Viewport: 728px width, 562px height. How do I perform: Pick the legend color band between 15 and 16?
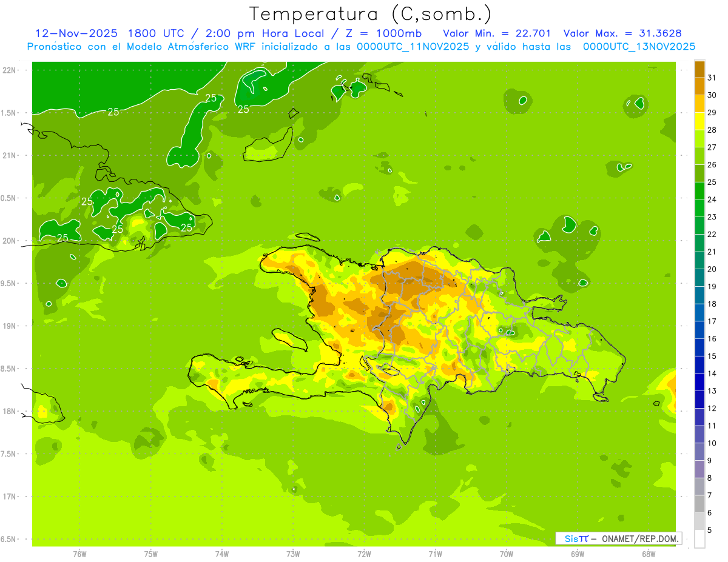tap(699, 347)
